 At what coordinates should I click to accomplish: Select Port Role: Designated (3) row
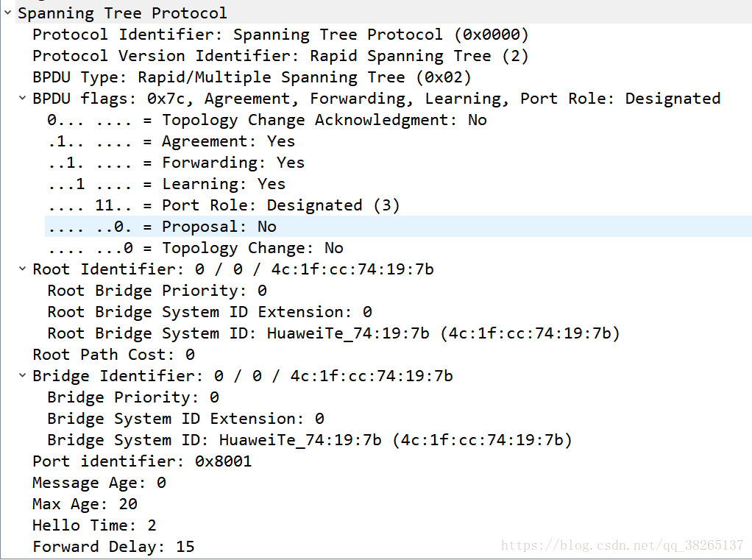click(x=224, y=205)
